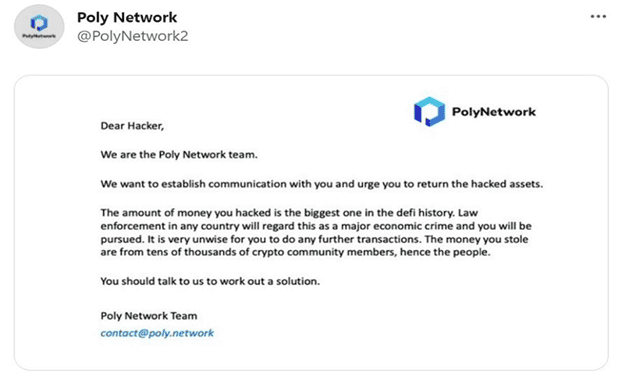Click the 'Poly Network Team' signature
This screenshot has height=378, width=624.
point(149,316)
